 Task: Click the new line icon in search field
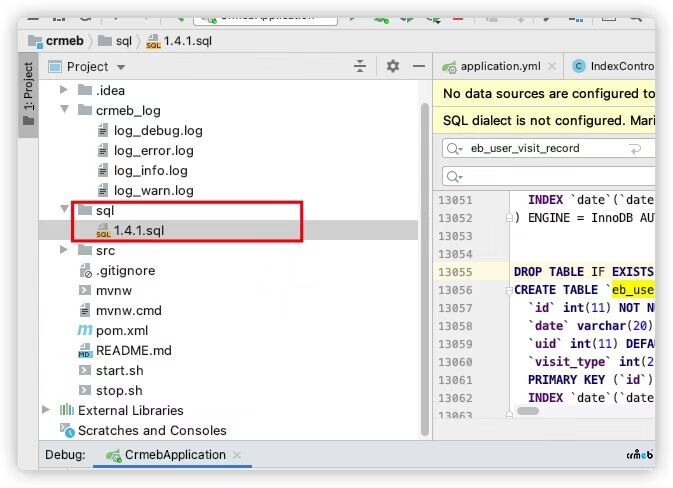coord(635,149)
